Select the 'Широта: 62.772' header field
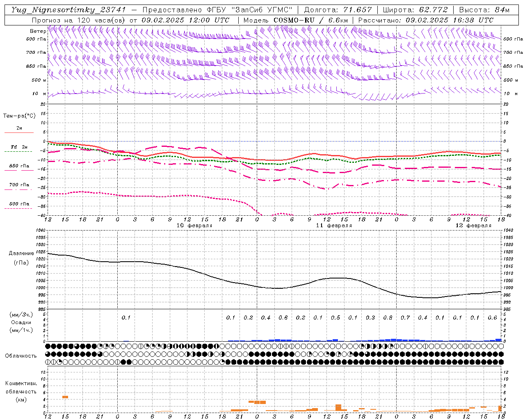 tap(415, 10)
